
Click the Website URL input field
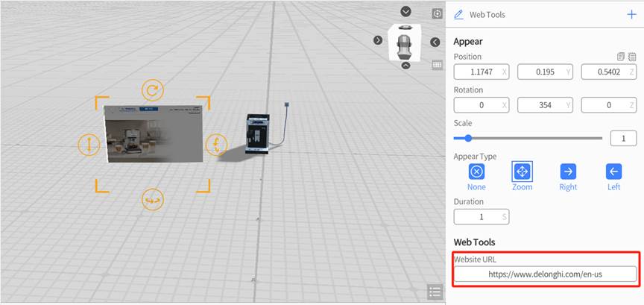click(x=545, y=274)
